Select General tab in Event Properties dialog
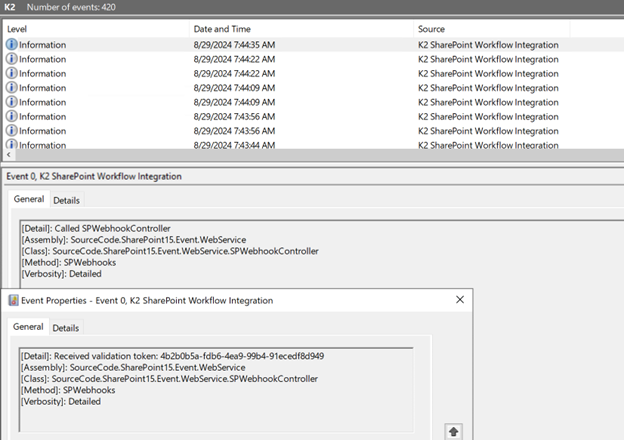 point(28,327)
